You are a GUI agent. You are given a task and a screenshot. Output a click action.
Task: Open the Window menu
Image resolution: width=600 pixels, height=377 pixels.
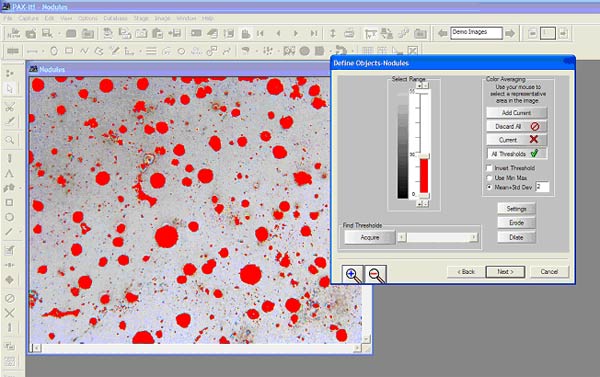coord(186,18)
